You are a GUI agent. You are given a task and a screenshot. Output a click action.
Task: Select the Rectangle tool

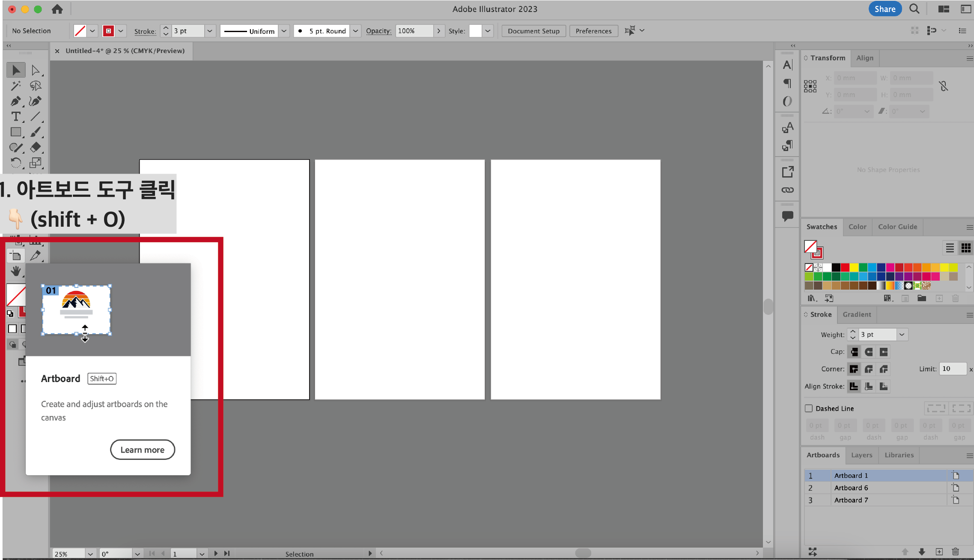click(x=15, y=132)
